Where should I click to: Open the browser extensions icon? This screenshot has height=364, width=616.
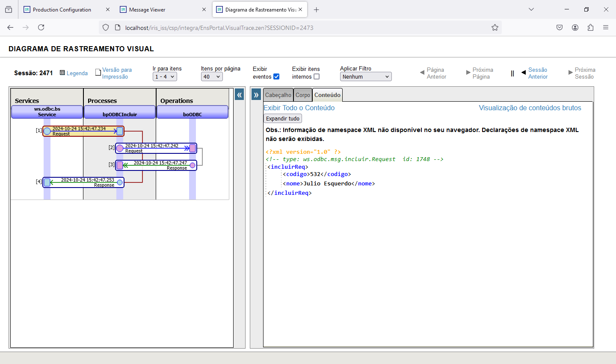[590, 27]
